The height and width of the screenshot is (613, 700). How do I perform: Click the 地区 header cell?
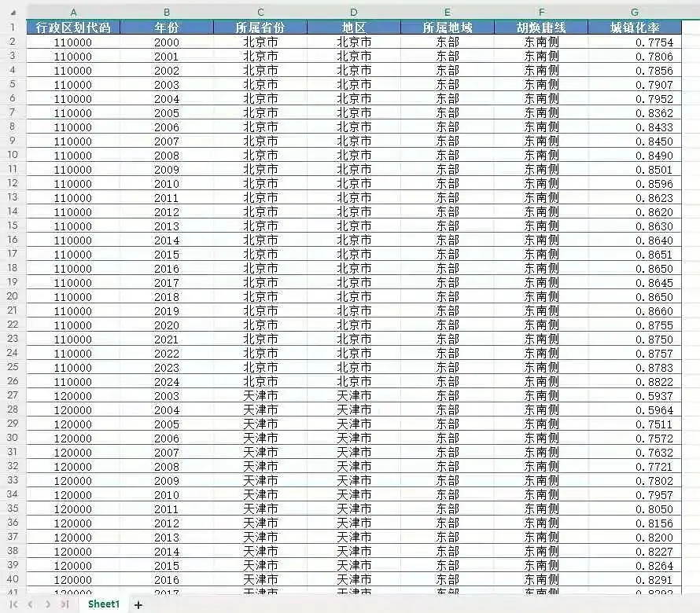(x=354, y=28)
